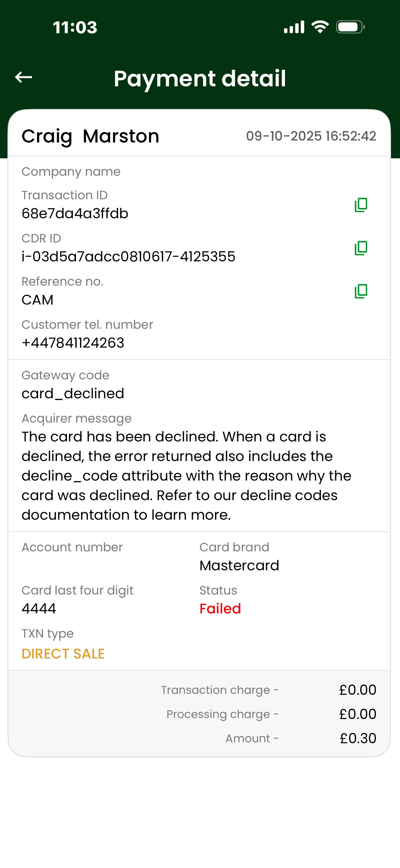Image resolution: width=400 pixels, height=868 pixels.
Task: Tap the red Failed status label
Action: click(220, 608)
